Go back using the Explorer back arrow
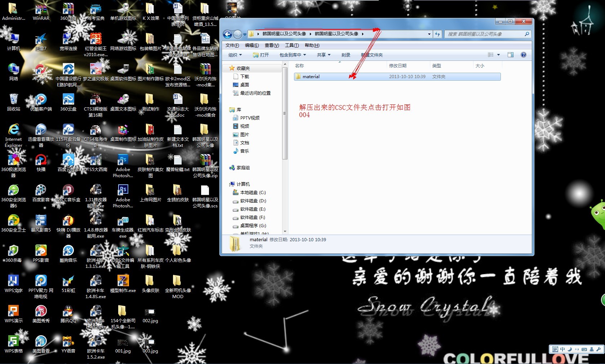This screenshot has width=605, height=364. (227, 34)
